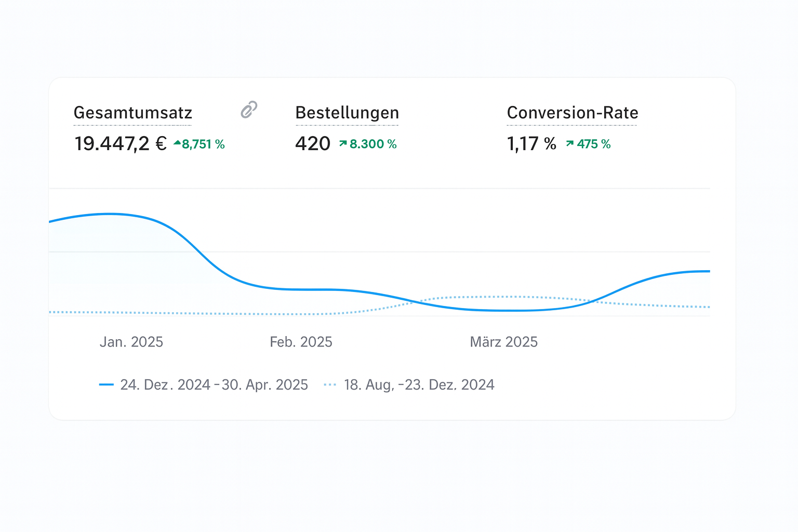Viewport: 798px width, 532px height.
Task: Click the 8,751 % revenue change figure
Action: pos(203,144)
